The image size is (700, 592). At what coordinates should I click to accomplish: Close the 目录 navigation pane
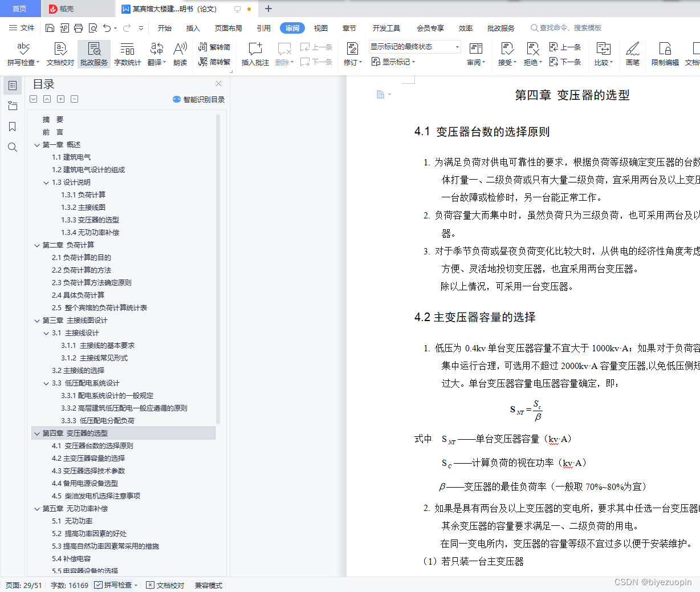(218, 84)
